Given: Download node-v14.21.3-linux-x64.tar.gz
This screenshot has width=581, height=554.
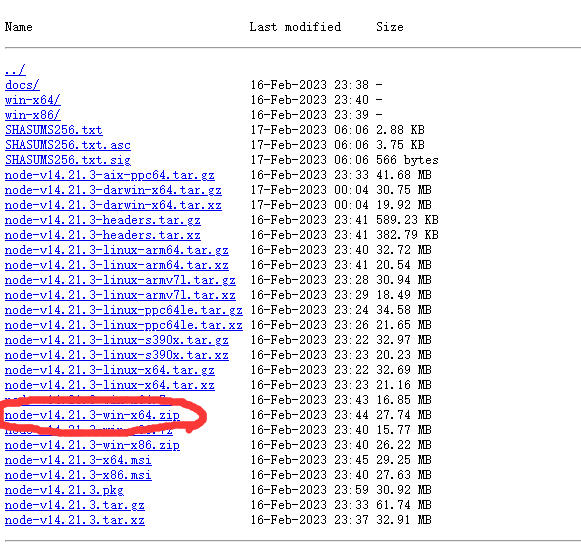Looking at the screenshot, I should coord(110,370).
